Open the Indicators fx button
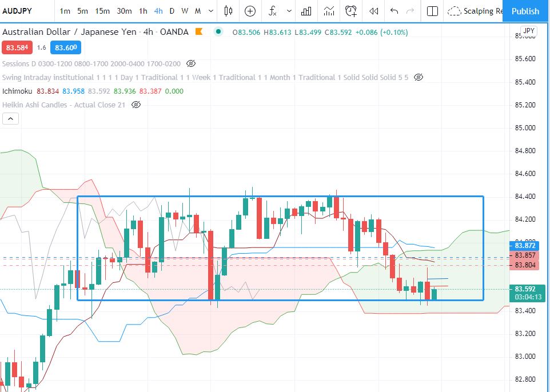 273,11
